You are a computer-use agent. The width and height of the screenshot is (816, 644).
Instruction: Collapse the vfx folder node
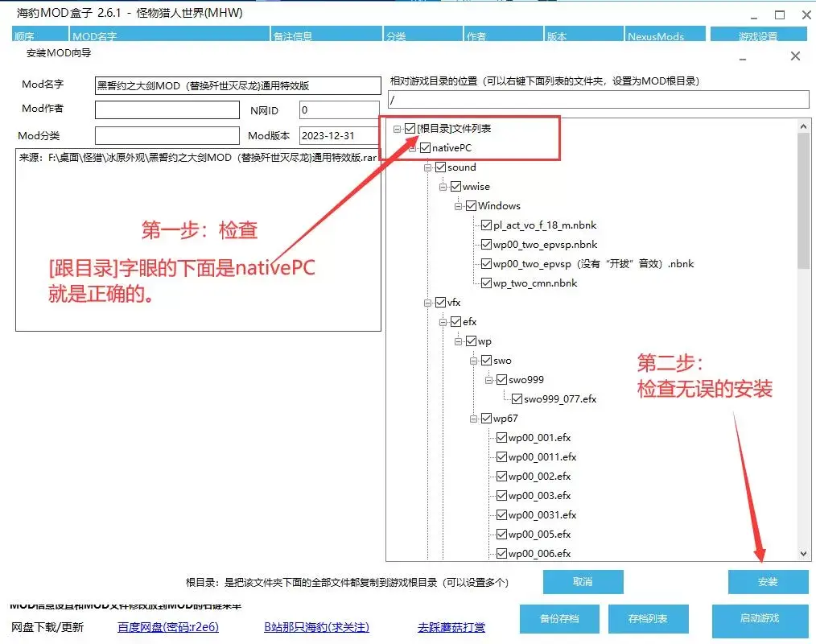429,303
